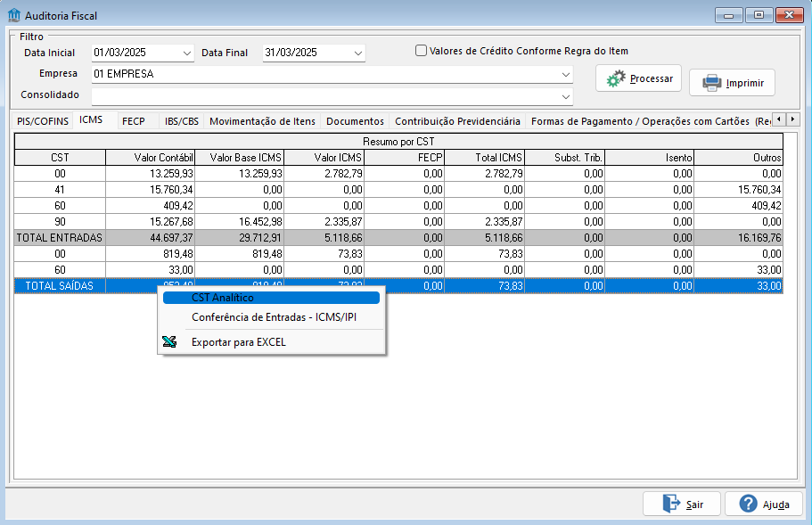Click the printer icon on Imprimir
Image resolution: width=812 pixels, height=525 pixels.
pos(712,83)
